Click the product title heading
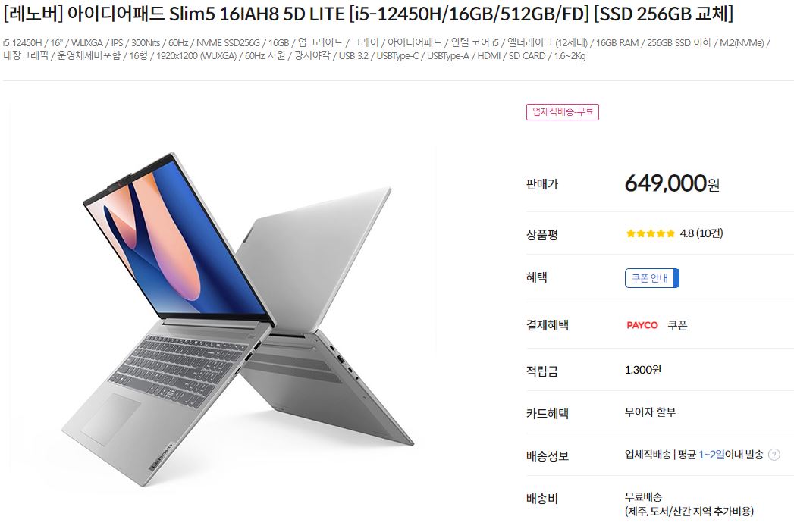Image resolution: width=794 pixels, height=532 pixels. click(368, 14)
